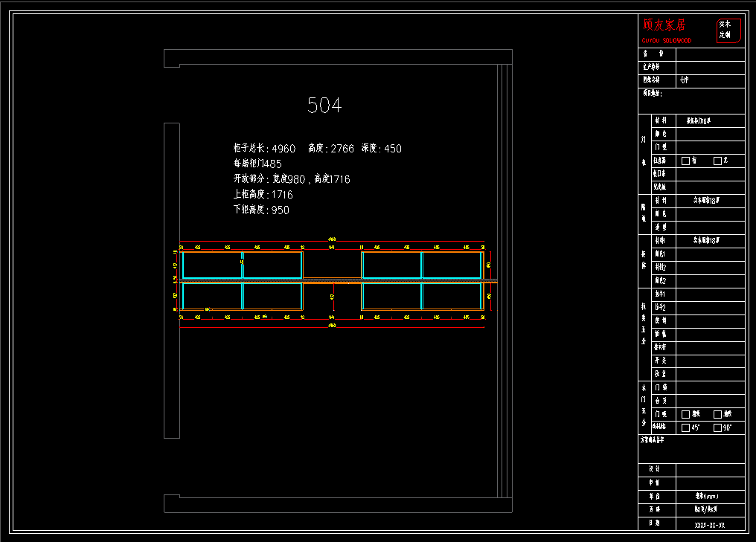Screen dimensions: 756x542
Task: Click the red 实木定制 stamp badge
Action: click(x=728, y=30)
